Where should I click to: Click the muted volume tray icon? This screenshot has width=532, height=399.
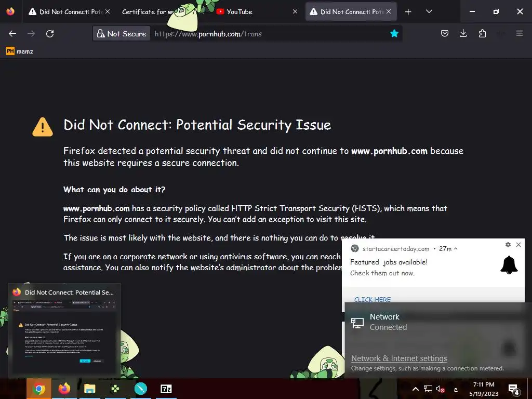tap(440, 389)
